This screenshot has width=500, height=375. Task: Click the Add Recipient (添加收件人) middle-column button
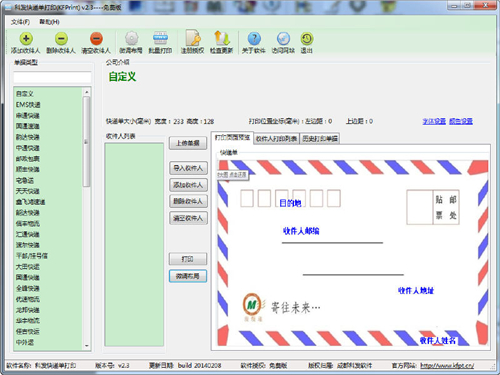coord(188,185)
